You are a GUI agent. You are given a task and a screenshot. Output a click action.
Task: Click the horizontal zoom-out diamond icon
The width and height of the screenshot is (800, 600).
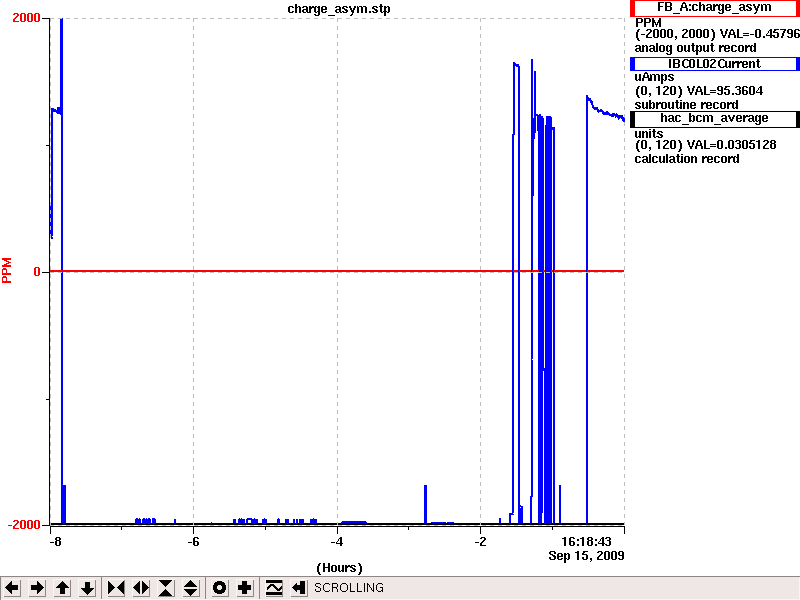tap(141, 588)
